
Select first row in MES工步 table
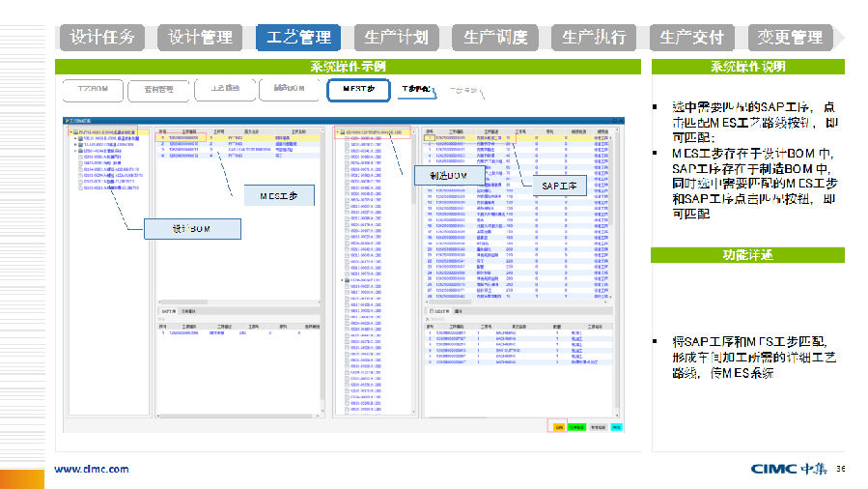point(222,138)
